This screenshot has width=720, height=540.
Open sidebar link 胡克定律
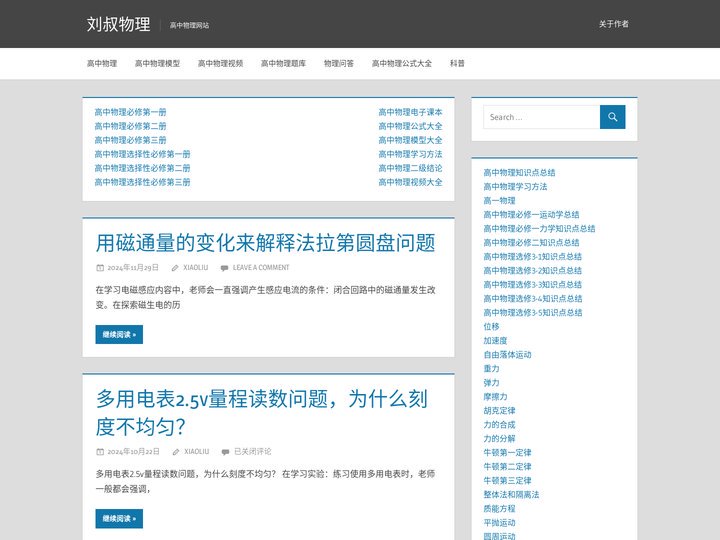[x=499, y=411]
